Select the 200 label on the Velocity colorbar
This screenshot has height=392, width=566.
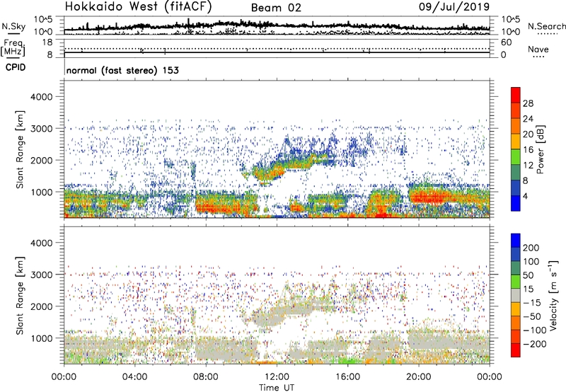(x=531, y=248)
